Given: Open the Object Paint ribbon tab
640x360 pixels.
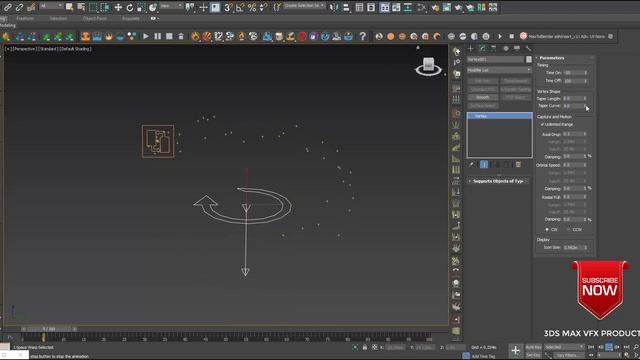Looking at the screenshot, I should point(95,18).
